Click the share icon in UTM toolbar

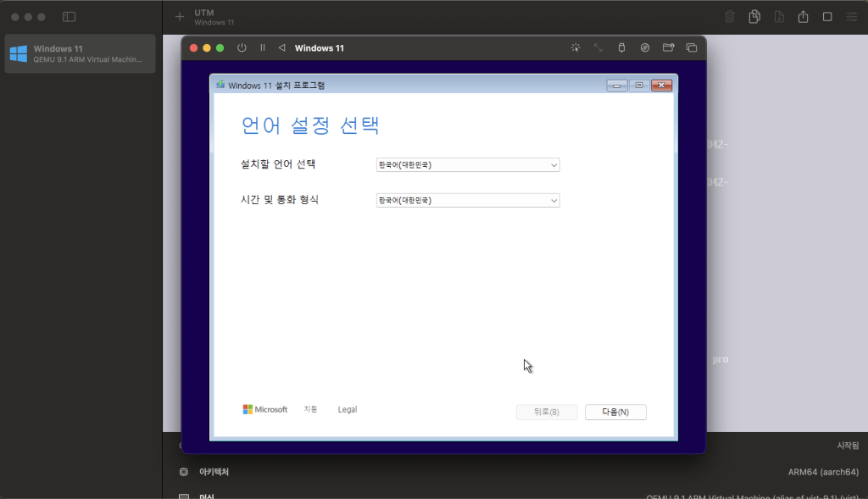[x=804, y=17]
